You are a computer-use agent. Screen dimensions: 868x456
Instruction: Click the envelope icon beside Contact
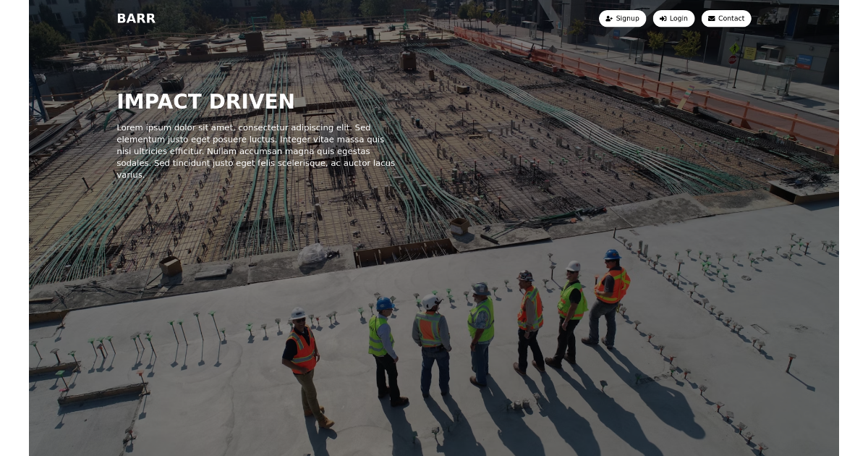(711, 19)
